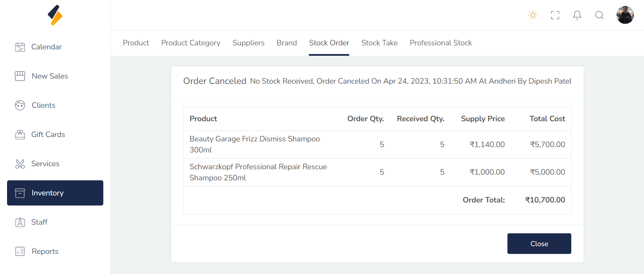
Task: Go to the Brand tab
Action: [287, 43]
